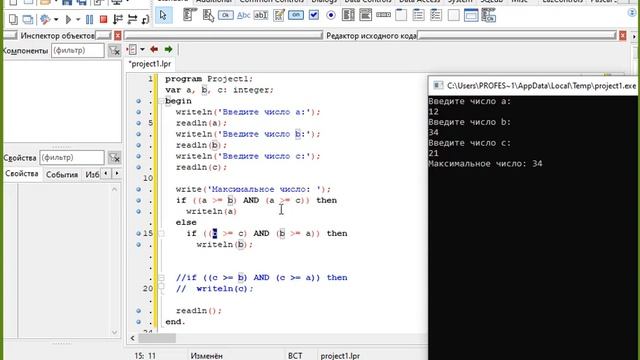This screenshot has width=640, height=360.
Task: Open the build mode dropdown arrow
Action: pyautogui.click(x=56, y=19)
